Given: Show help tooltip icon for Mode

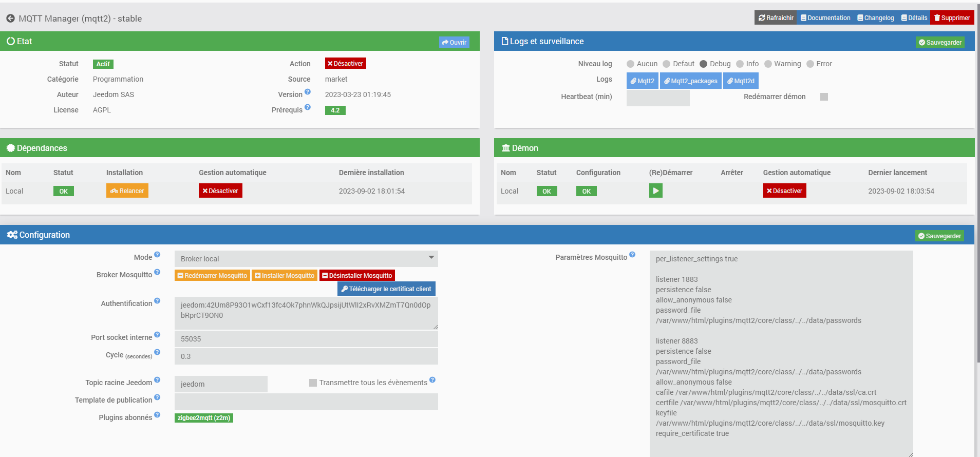Looking at the screenshot, I should pyautogui.click(x=157, y=255).
